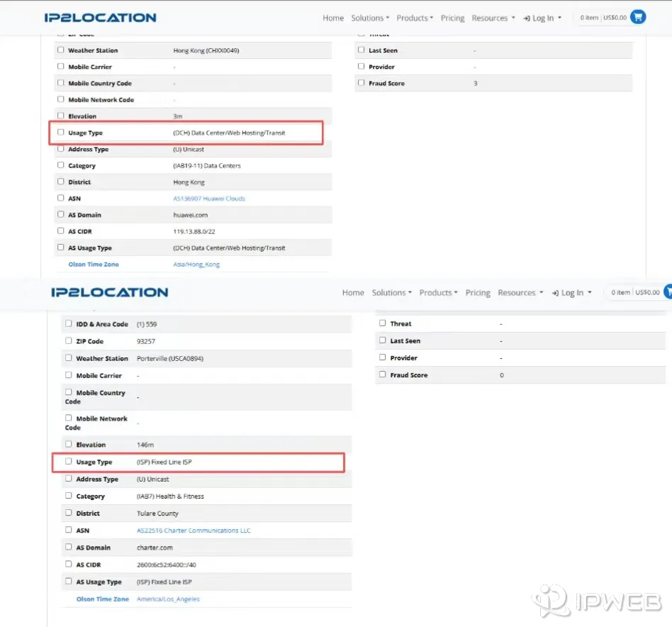
Task: Click the Pricing menu item
Action: click(x=452, y=18)
